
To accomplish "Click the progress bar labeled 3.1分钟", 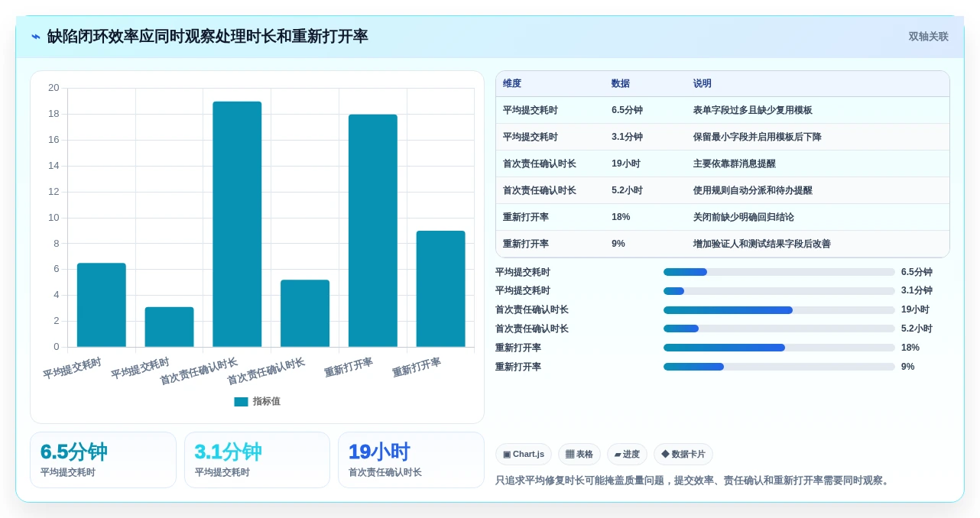I will tap(779, 291).
